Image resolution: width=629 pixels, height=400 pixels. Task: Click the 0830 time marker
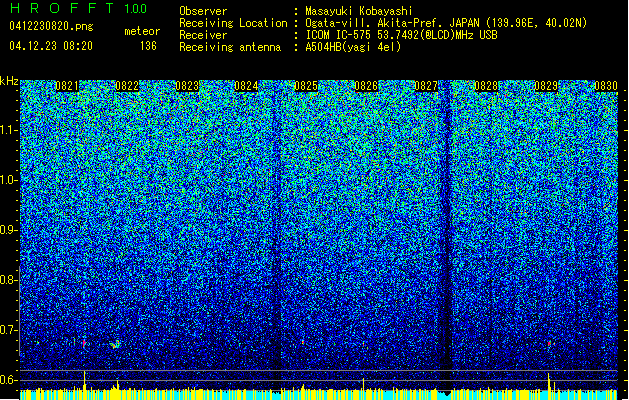coord(606,86)
